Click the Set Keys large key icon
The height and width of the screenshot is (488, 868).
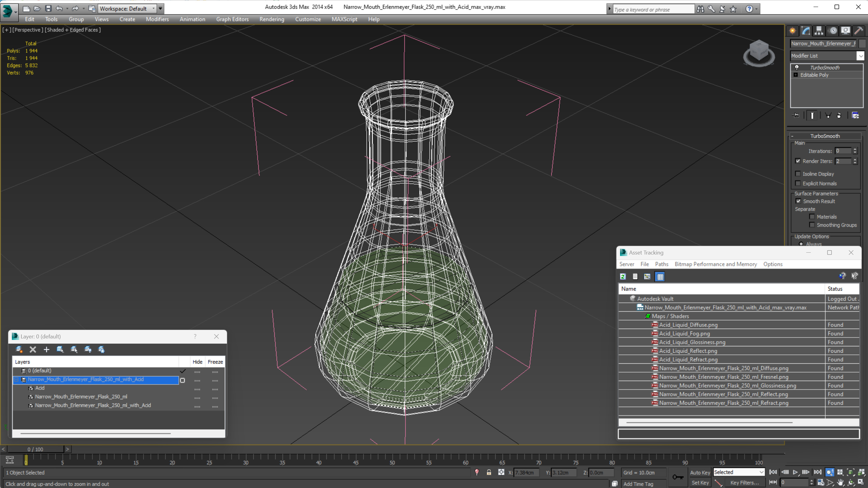point(678,477)
